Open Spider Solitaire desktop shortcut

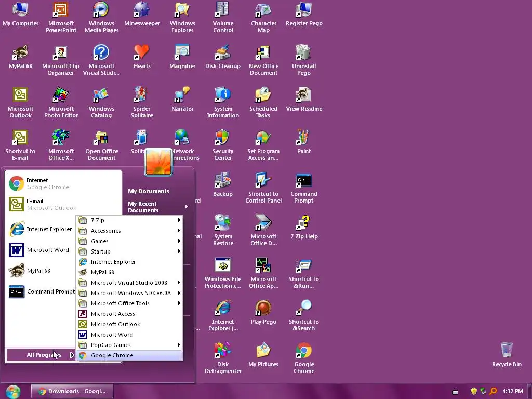(142, 102)
